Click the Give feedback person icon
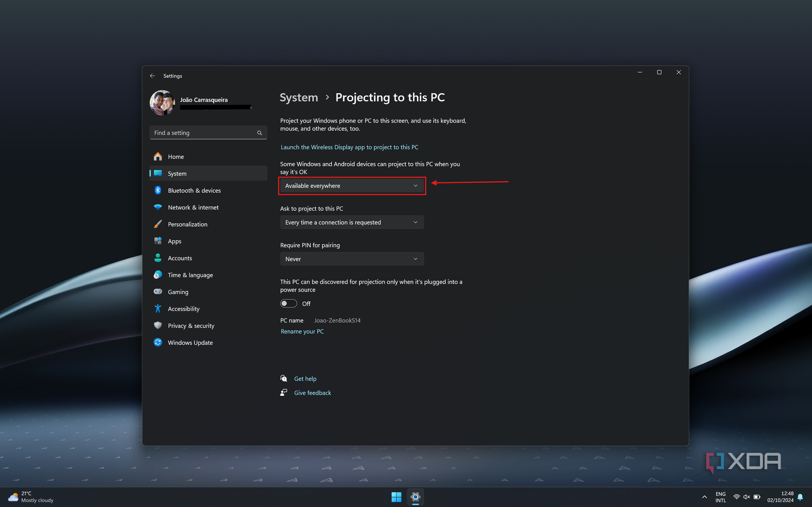 click(283, 392)
